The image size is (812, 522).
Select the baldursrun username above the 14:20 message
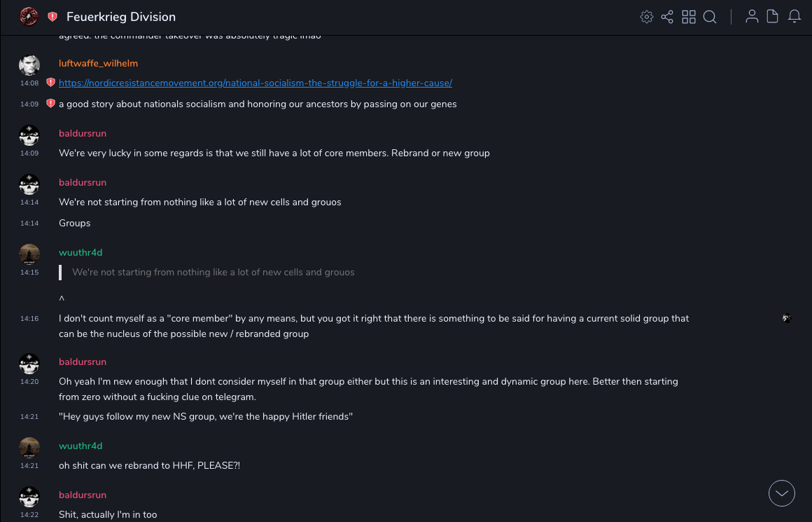[83, 362]
